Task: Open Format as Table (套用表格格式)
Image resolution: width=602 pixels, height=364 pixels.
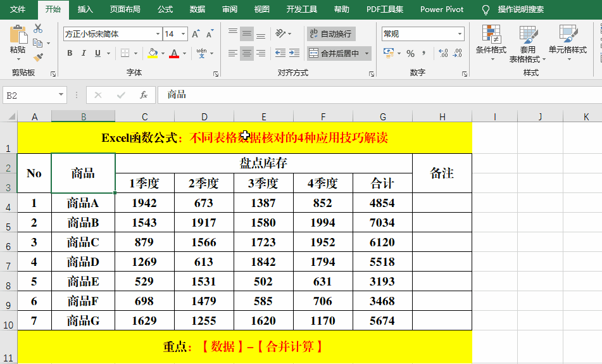Action: click(527, 44)
